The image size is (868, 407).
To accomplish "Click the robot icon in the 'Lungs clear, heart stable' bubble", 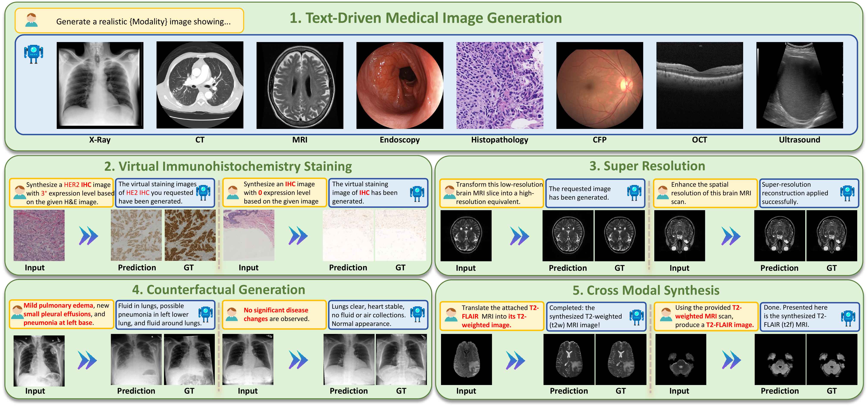I will pyautogui.click(x=417, y=314).
